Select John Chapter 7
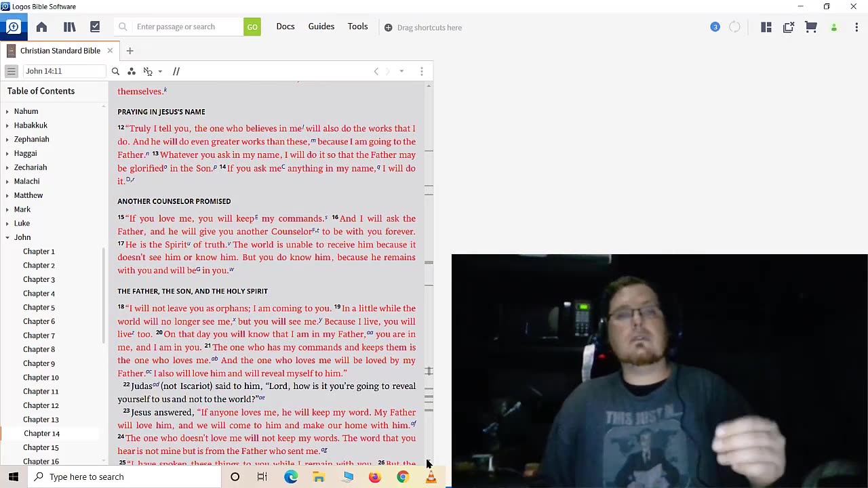 (39, 335)
